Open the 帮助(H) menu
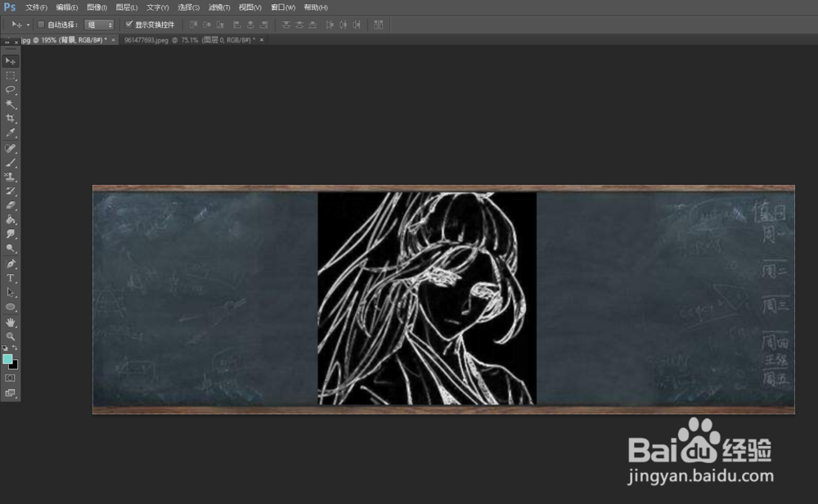The image size is (818, 504). coord(316,7)
